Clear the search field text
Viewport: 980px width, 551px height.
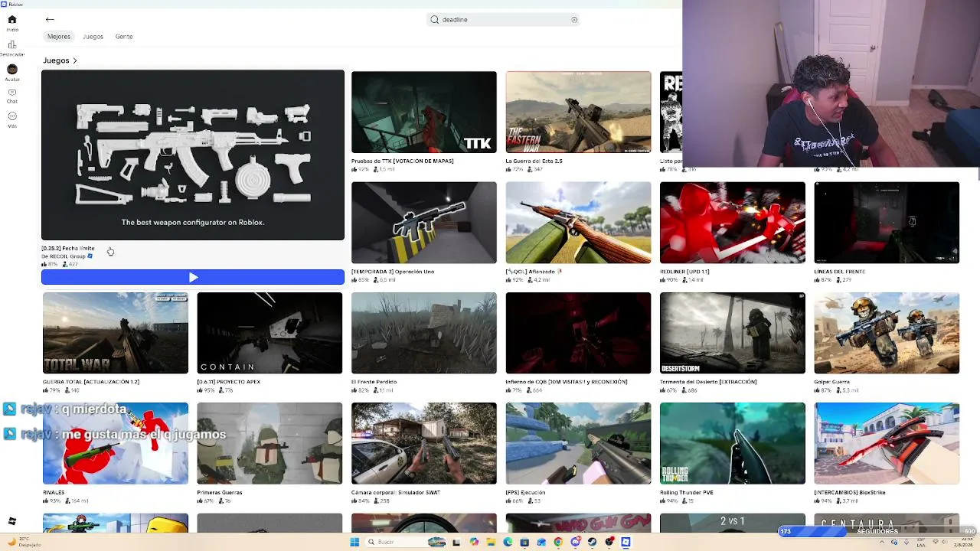pos(574,20)
